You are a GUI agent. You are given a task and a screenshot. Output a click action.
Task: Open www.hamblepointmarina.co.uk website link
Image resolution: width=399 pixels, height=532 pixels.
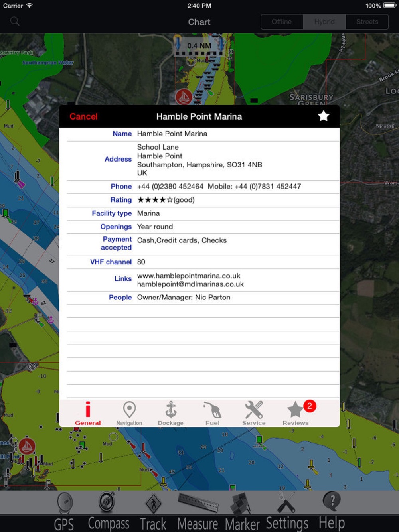click(189, 276)
